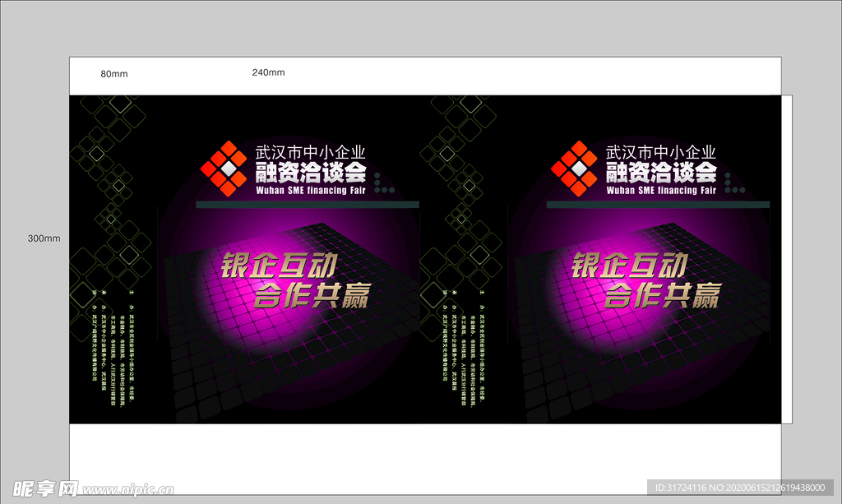Screen dimensions: 842x504
Task: Click the 240mm dimension label
Action: (x=269, y=72)
